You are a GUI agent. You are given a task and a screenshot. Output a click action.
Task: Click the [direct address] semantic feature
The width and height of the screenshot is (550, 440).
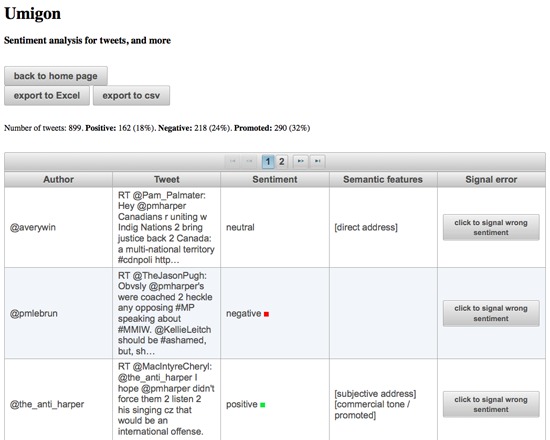pyautogui.click(x=366, y=227)
